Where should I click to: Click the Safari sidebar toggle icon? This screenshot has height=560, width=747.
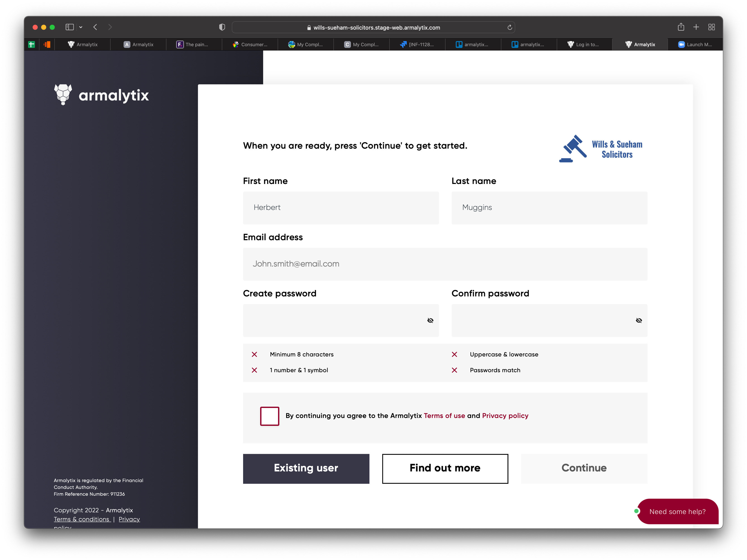69,27
